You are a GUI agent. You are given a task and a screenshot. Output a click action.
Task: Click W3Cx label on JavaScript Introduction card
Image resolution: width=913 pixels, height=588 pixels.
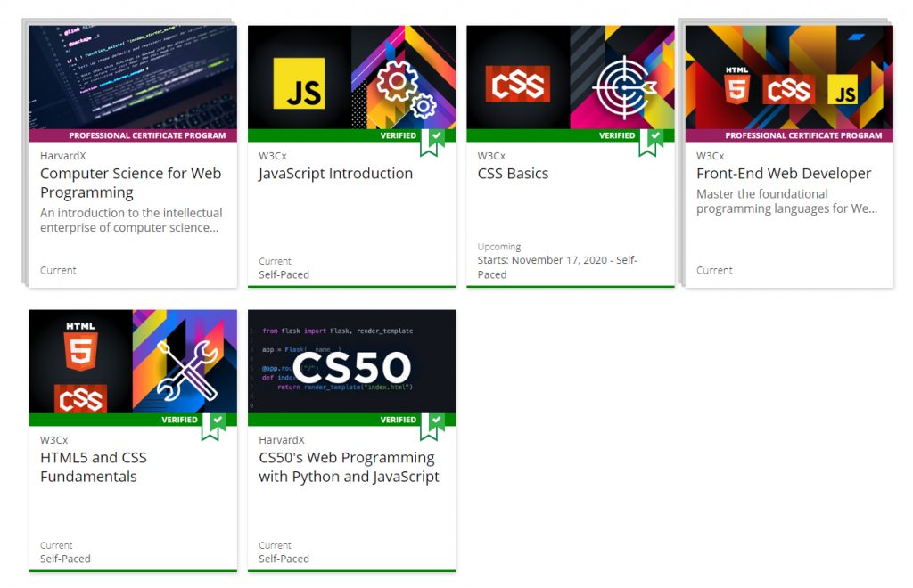coord(273,156)
